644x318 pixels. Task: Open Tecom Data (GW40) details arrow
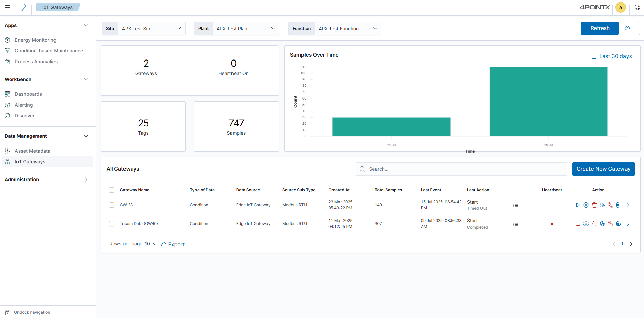pos(628,224)
